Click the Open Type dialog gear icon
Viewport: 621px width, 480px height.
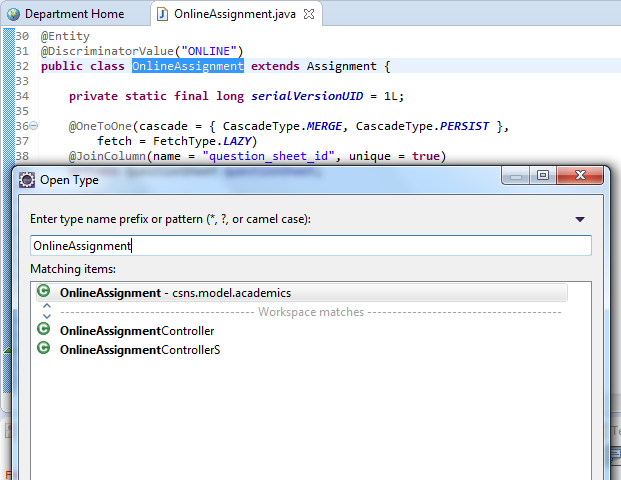[x=27, y=180]
